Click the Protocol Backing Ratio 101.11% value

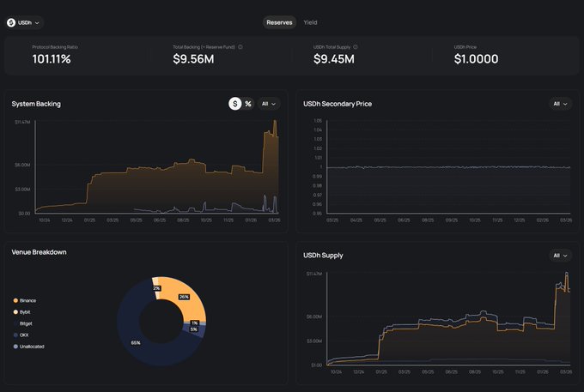tap(53, 59)
